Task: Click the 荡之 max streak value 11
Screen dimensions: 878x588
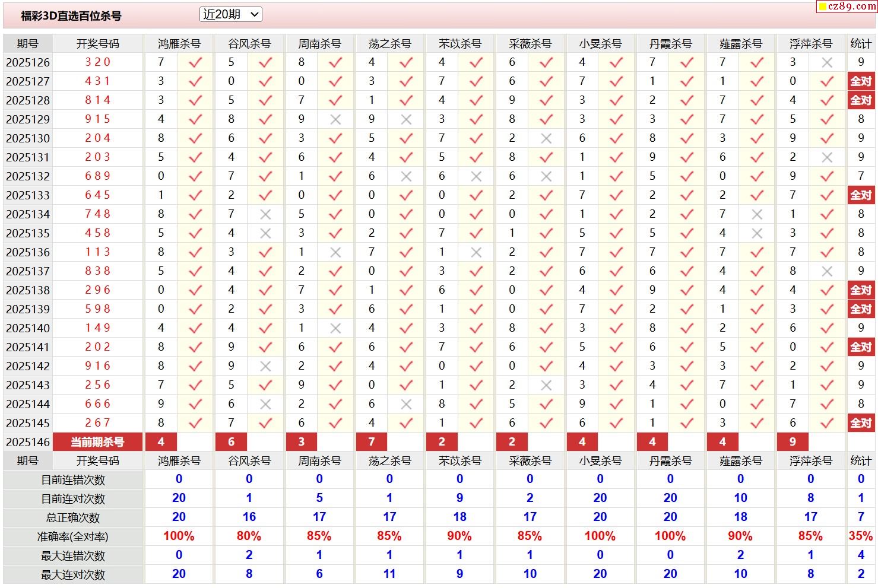Action: pyautogui.click(x=389, y=574)
